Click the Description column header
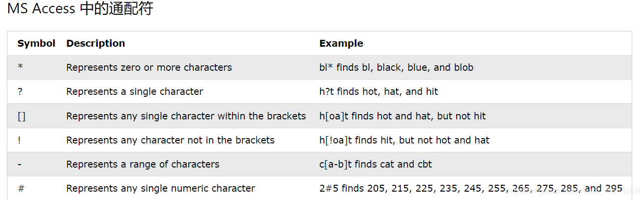This screenshot has height=200, width=644. coord(95,43)
